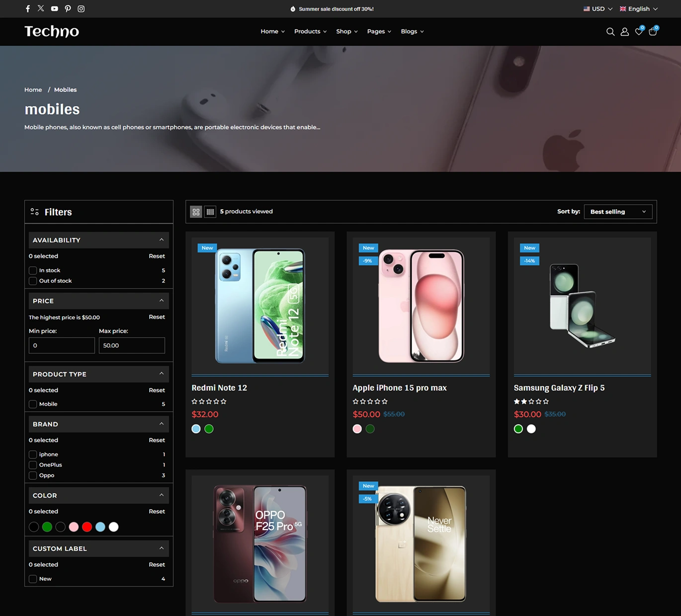Select the green color filter swatch
This screenshot has height=616, width=681.
[x=47, y=527]
